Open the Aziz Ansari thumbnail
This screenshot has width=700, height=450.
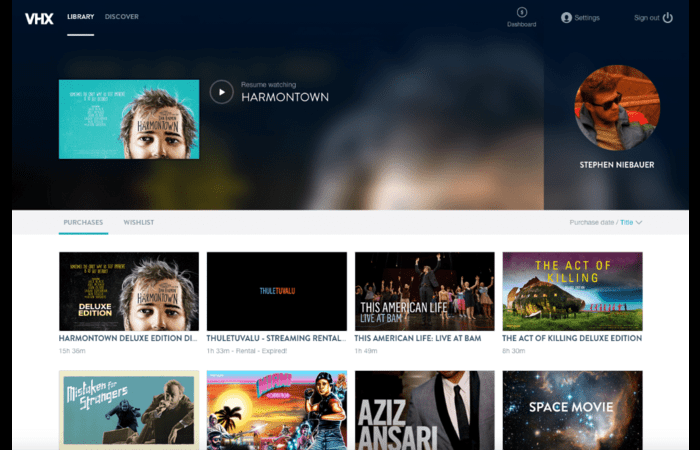pyautogui.click(x=425, y=410)
